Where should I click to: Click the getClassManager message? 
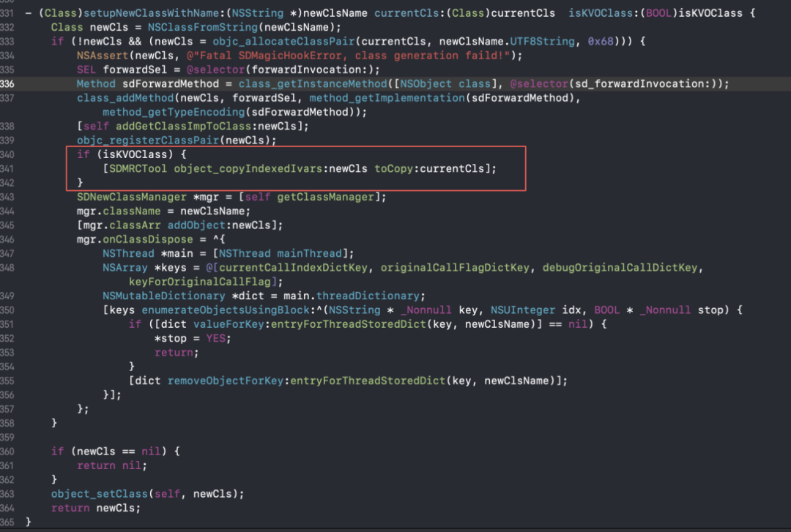tap(325, 197)
